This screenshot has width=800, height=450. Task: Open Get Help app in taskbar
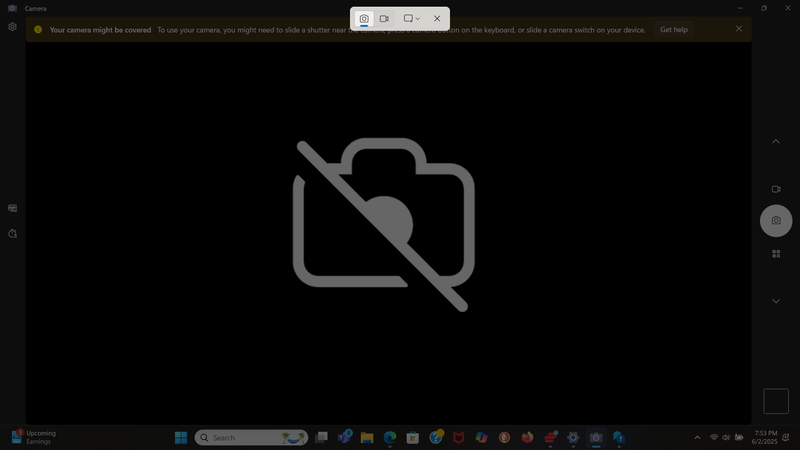click(x=619, y=438)
